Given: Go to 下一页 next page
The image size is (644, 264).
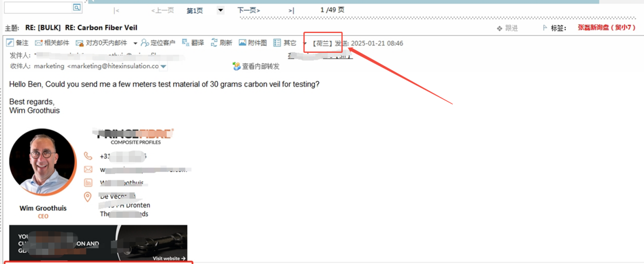Looking at the screenshot, I should point(249,10).
